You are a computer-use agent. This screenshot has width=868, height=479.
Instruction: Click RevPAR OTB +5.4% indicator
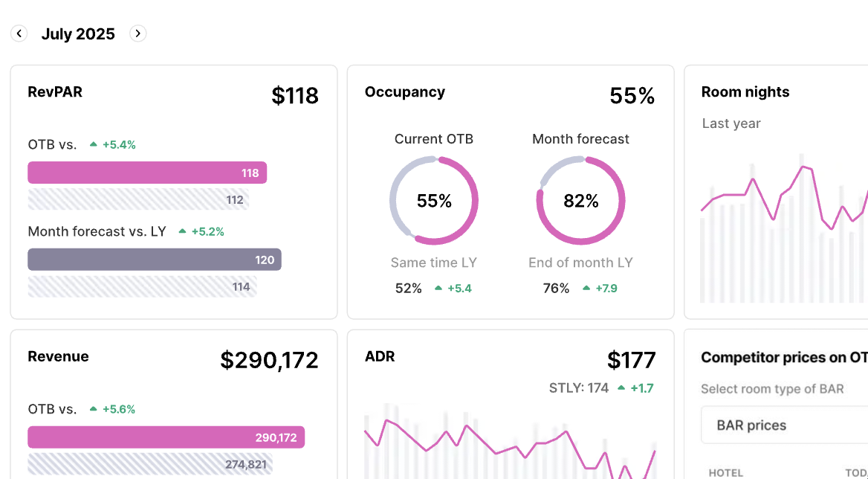point(113,144)
